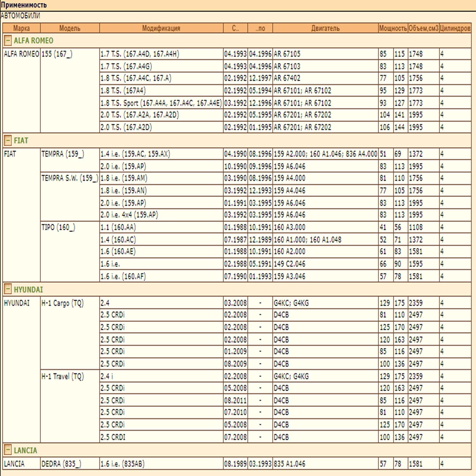
Task: Select modification 1.4 i.e. (159.AC, 159.AX)
Action: pos(135,154)
